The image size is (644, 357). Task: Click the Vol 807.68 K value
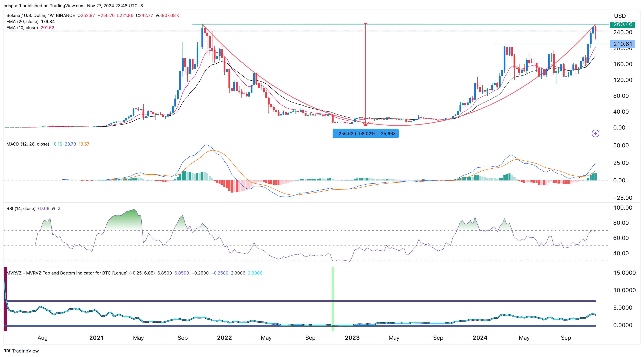[167, 15]
